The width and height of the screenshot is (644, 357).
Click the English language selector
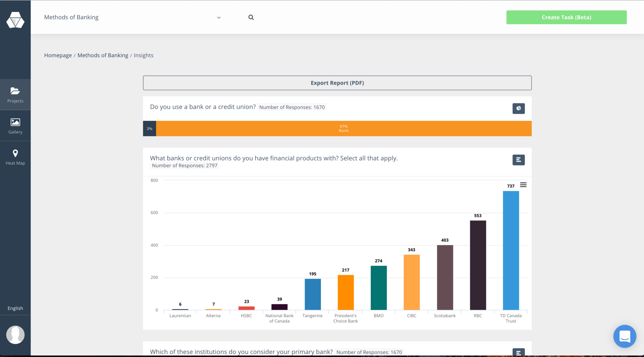[15, 308]
